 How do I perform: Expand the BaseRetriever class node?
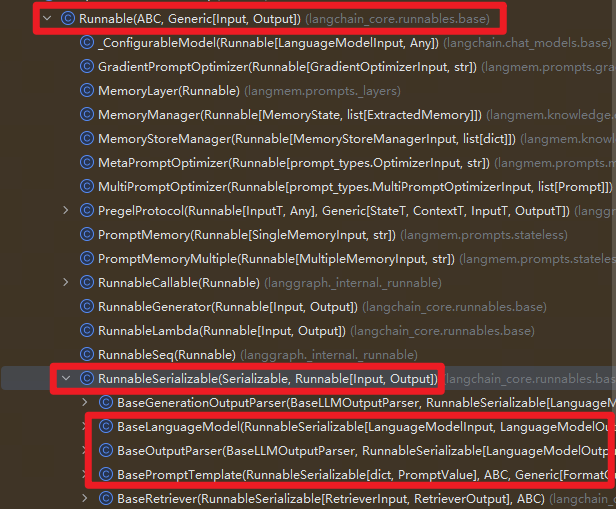(x=85, y=498)
